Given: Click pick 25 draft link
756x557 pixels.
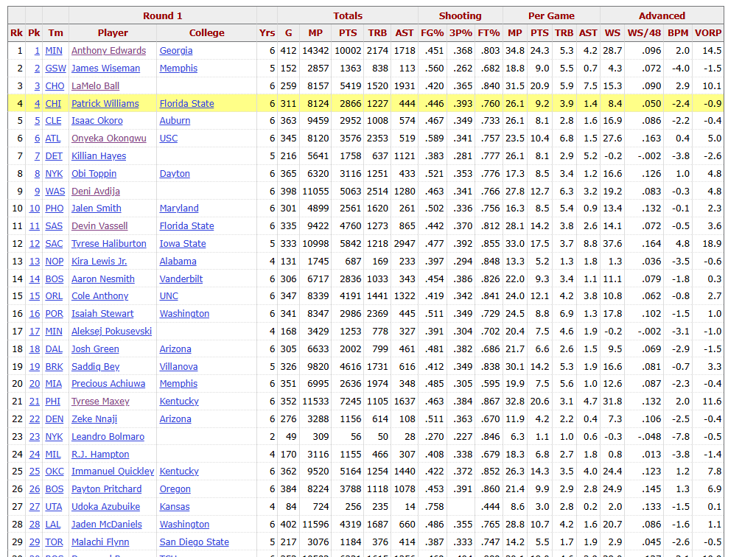Looking at the screenshot, I should click(34, 471).
